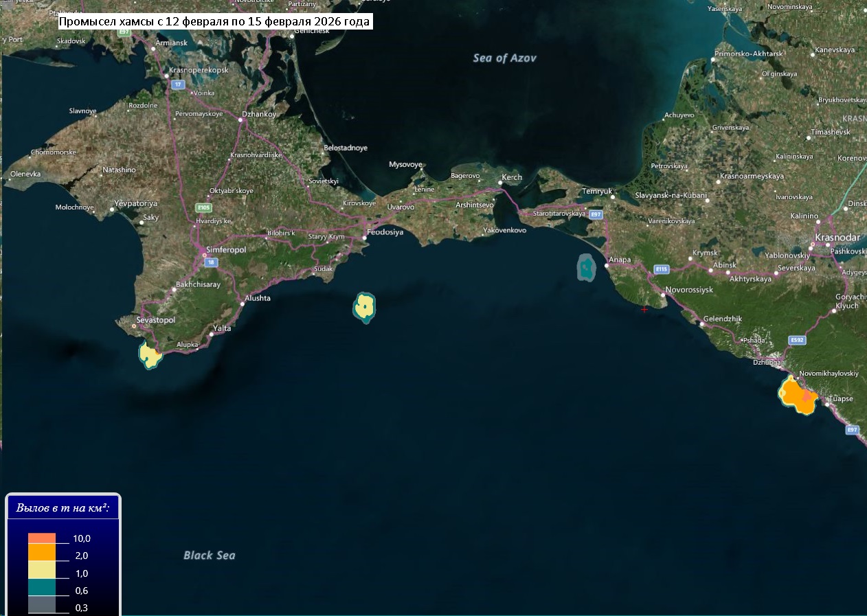Click the "Вылов в т на км²" legend header
Viewport: 867px width, 616px height.
click(63, 509)
